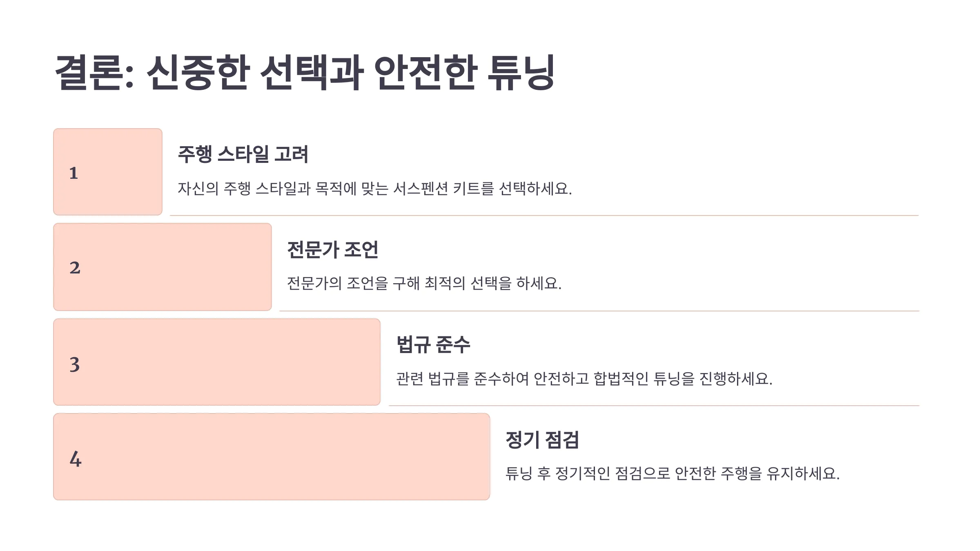980x551 pixels.
Task: Click the number 4 label
Action: coord(76,459)
